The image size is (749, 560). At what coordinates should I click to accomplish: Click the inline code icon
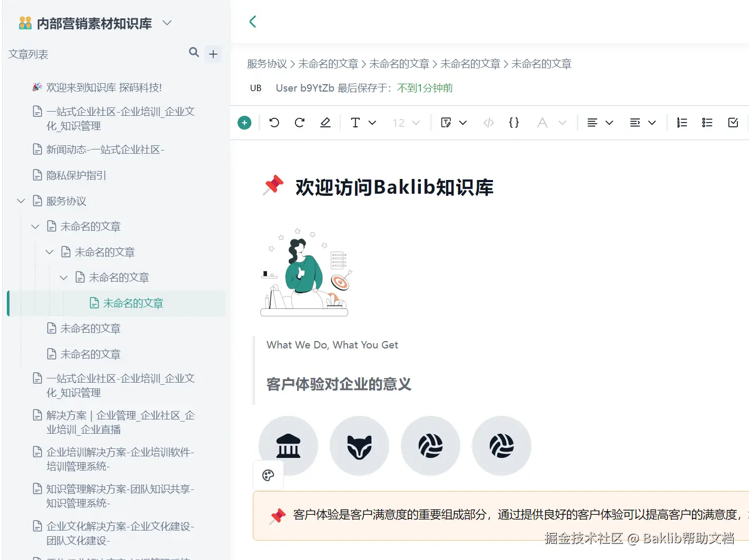pyautogui.click(x=489, y=123)
